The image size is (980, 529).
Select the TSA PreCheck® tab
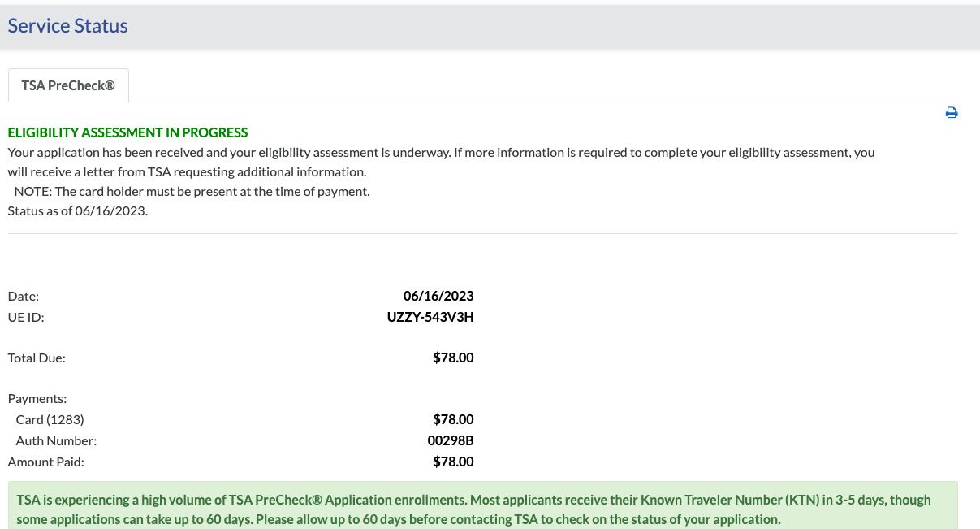click(68, 85)
